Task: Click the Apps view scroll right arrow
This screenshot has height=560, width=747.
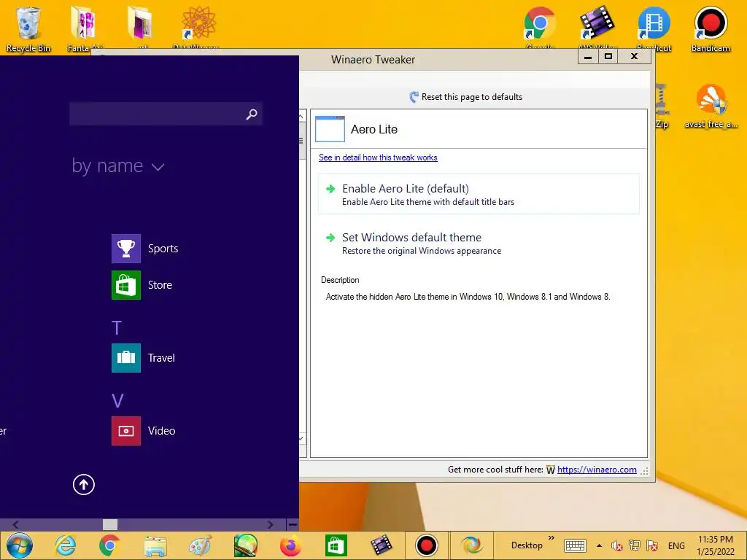Action: [270, 524]
